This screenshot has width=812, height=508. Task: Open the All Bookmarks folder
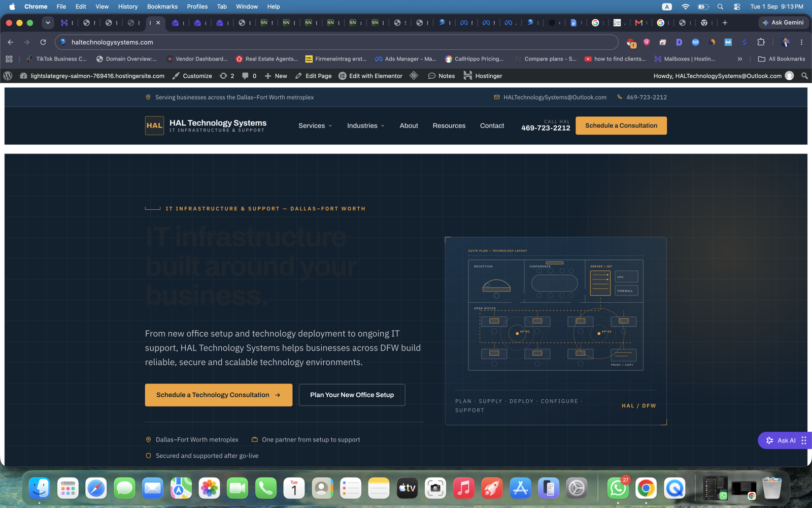pyautogui.click(x=781, y=59)
